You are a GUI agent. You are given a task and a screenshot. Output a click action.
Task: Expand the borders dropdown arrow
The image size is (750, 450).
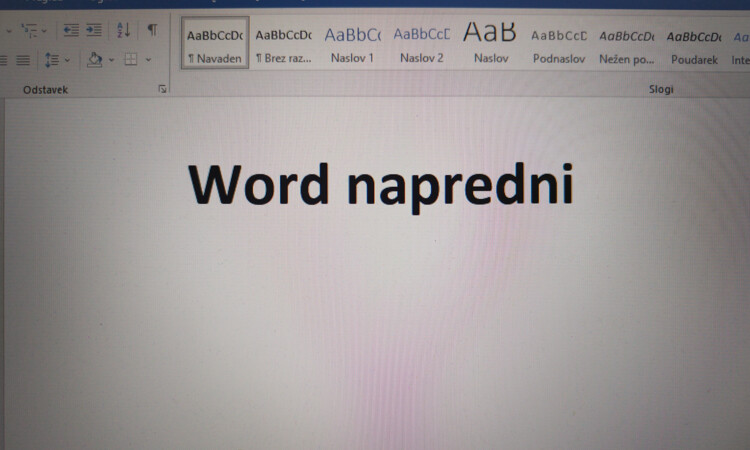(x=148, y=60)
